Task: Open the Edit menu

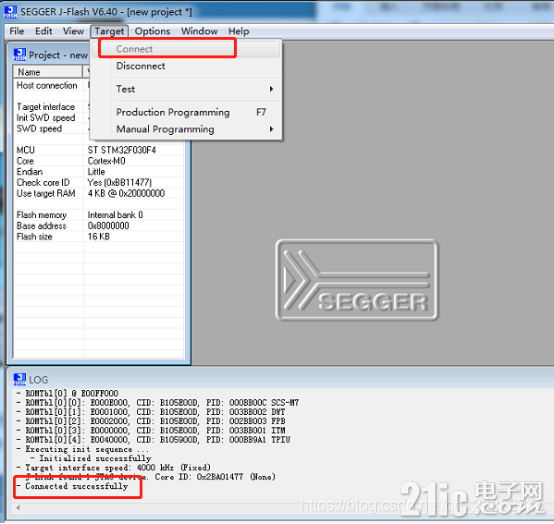Action: [x=43, y=31]
